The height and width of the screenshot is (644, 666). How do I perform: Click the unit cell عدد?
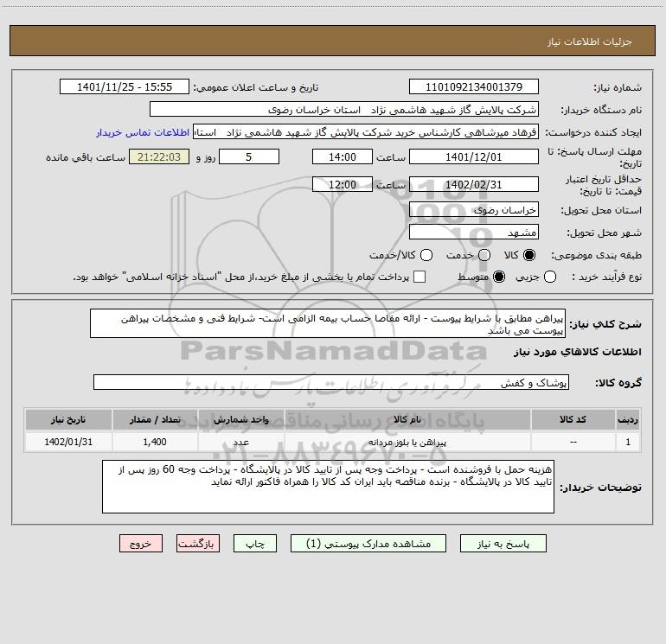pyautogui.click(x=240, y=442)
